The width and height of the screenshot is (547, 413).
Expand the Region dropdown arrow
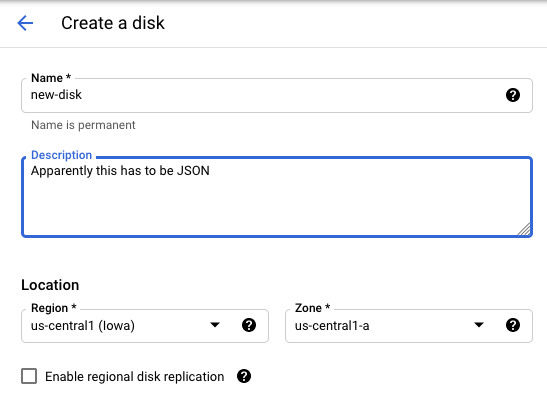click(x=215, y=325)
